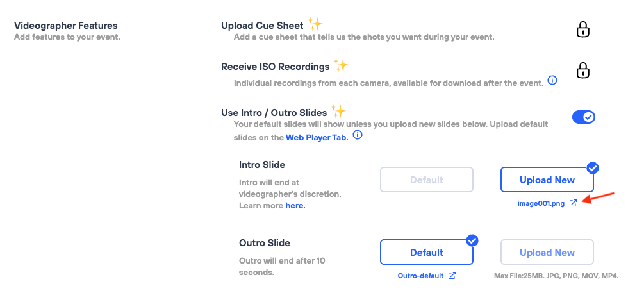Open the Web Player Tab link

click(x=317, y=137)
